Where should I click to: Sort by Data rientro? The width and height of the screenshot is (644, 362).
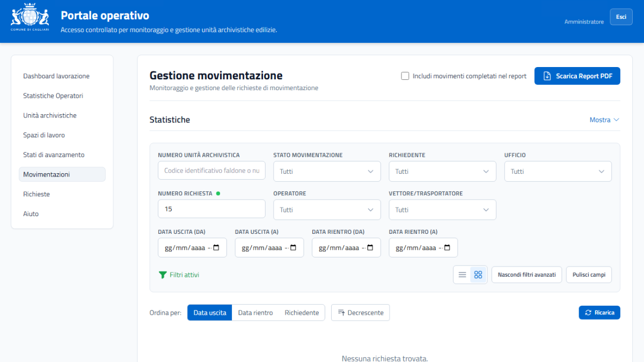point(255,313)
